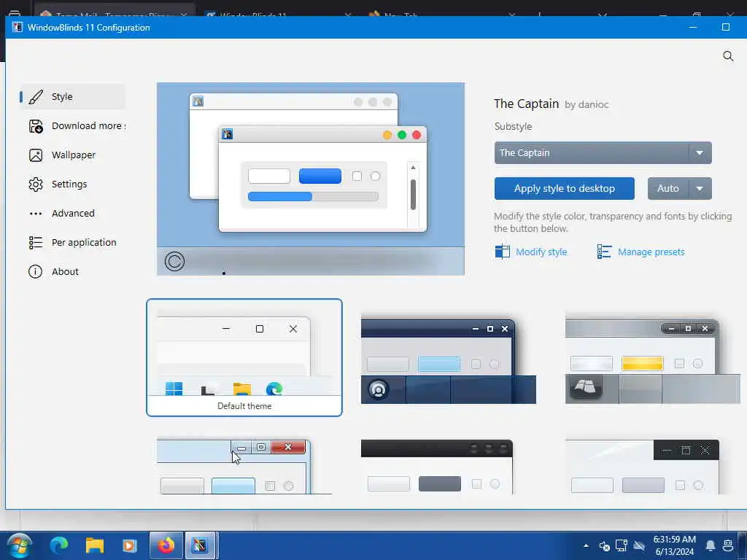Show hidden system tray icons
Viewport: 747px width, 560px height.
click(x=587, y=545)
